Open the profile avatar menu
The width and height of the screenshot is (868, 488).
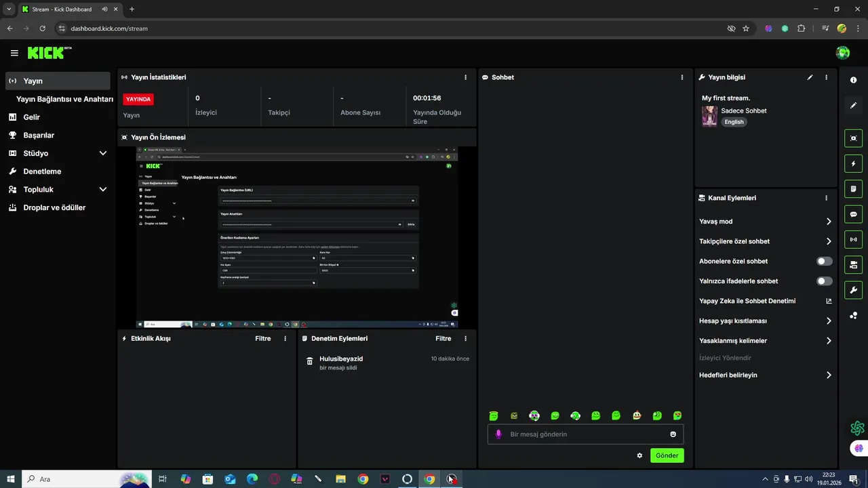[843, 53]
